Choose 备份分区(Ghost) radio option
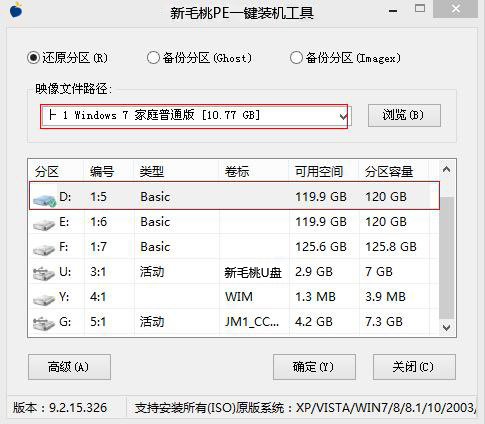Viewport: 485px width, 424px height. [x=153, y=58]
